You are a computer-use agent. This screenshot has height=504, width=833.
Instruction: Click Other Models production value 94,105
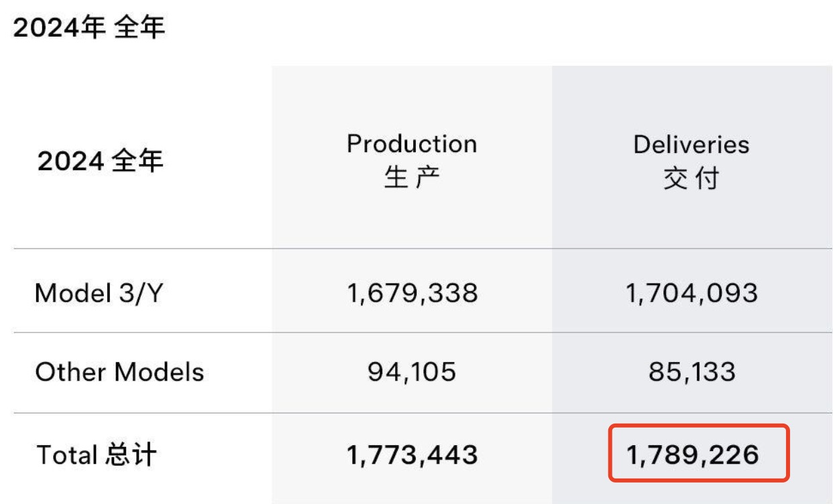[x=412, y=372]
